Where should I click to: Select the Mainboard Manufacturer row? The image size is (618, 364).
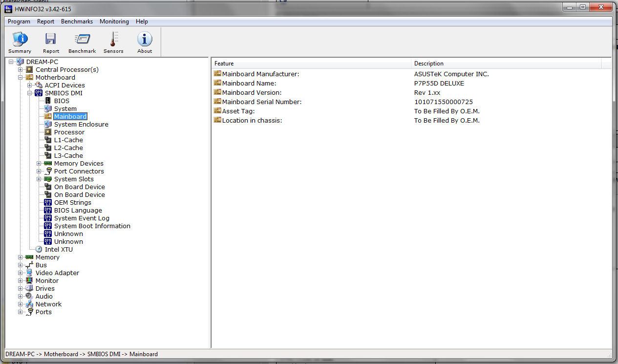click(x=411, y=74)
